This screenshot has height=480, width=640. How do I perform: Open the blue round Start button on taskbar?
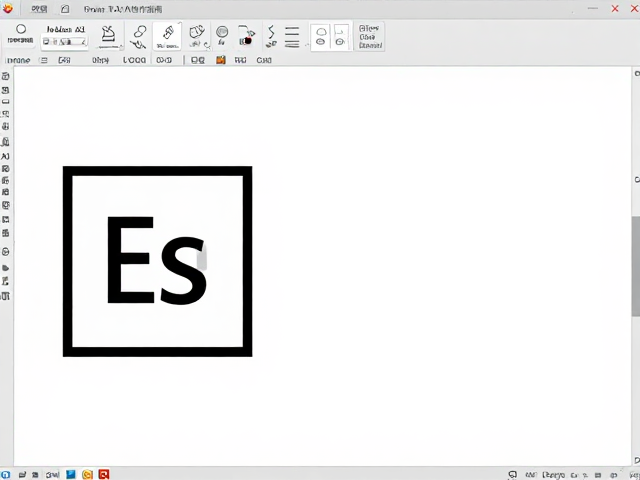[6, 474]
